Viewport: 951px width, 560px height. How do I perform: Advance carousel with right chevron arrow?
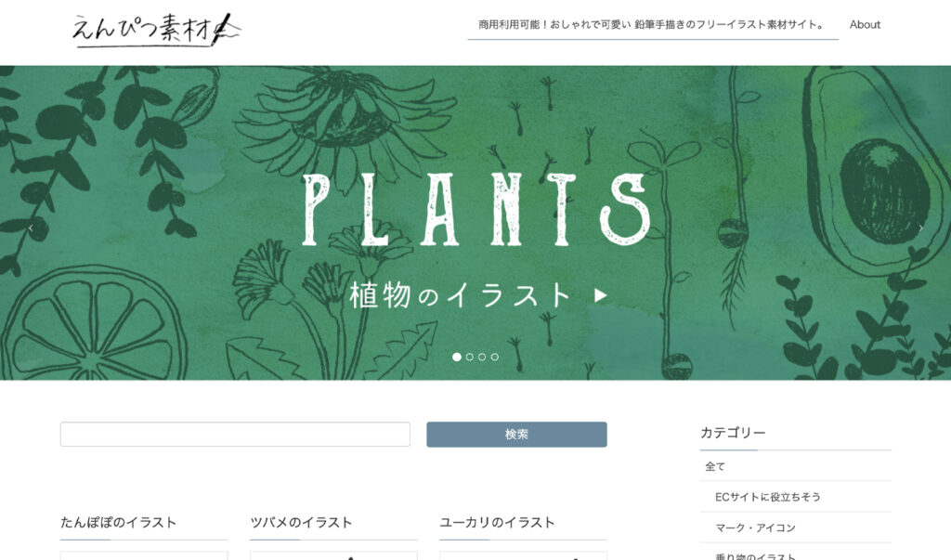(920, 228)
